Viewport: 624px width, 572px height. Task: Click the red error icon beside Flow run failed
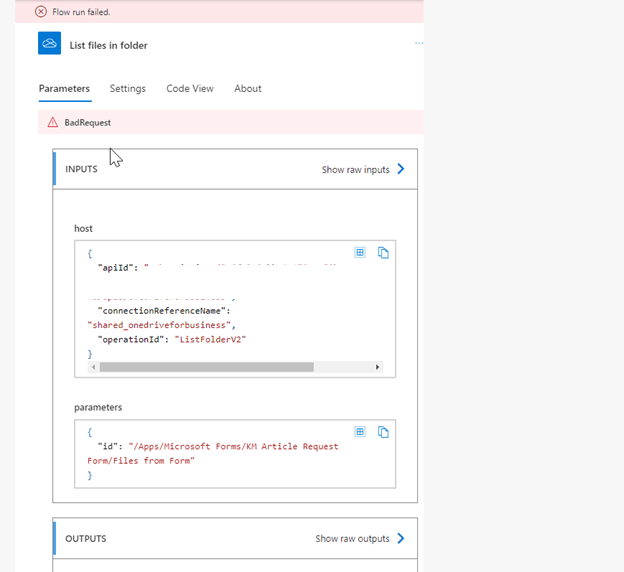[x=41, y=12]
